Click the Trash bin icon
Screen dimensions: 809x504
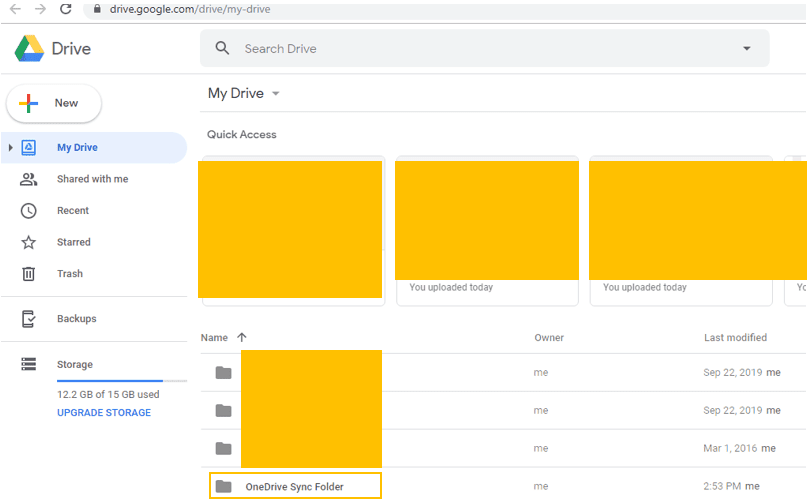coord(28,273)
